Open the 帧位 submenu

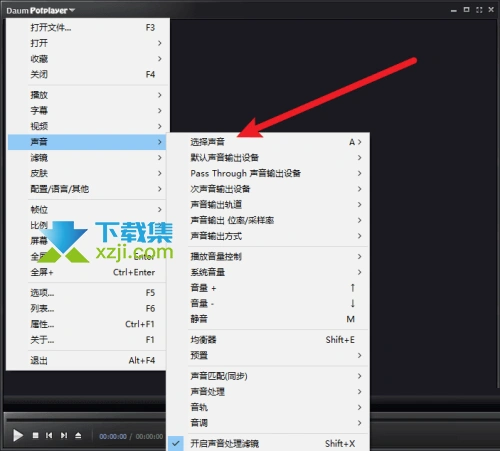tap(87, 209)
